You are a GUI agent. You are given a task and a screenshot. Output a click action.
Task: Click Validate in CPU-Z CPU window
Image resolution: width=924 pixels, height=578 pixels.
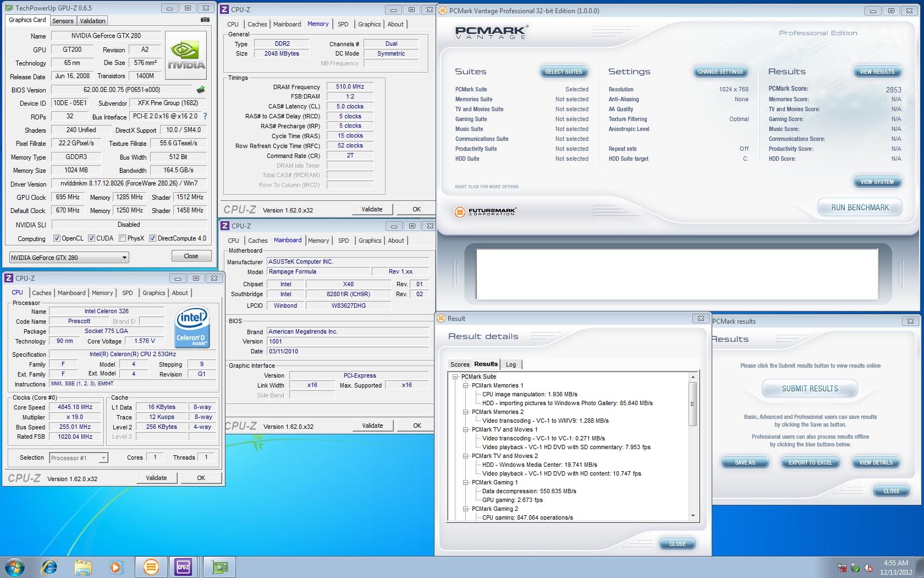156,478
